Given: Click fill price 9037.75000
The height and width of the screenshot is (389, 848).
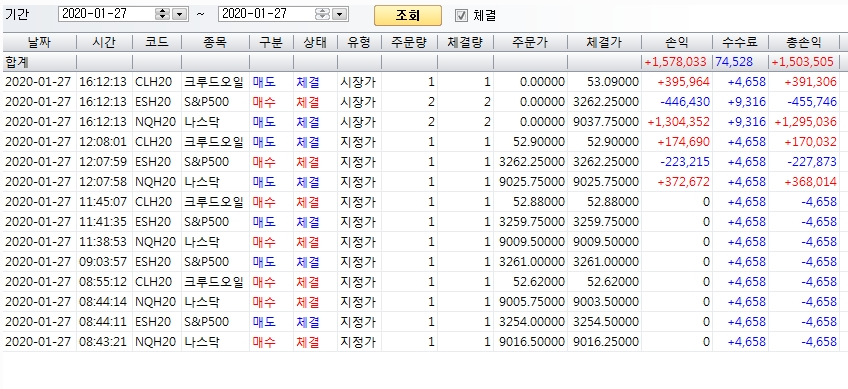Looking at the screenshot, I should 606,122.
